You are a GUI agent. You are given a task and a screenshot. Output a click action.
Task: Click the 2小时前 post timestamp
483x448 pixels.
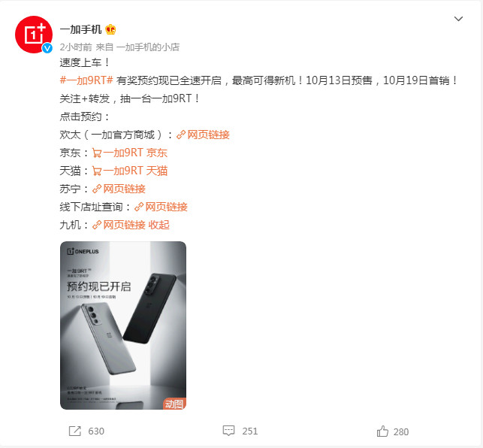76,47
